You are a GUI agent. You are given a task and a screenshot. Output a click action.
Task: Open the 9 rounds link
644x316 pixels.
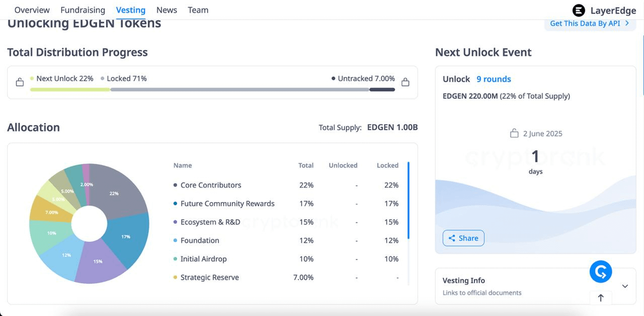(x=494, y=79)
